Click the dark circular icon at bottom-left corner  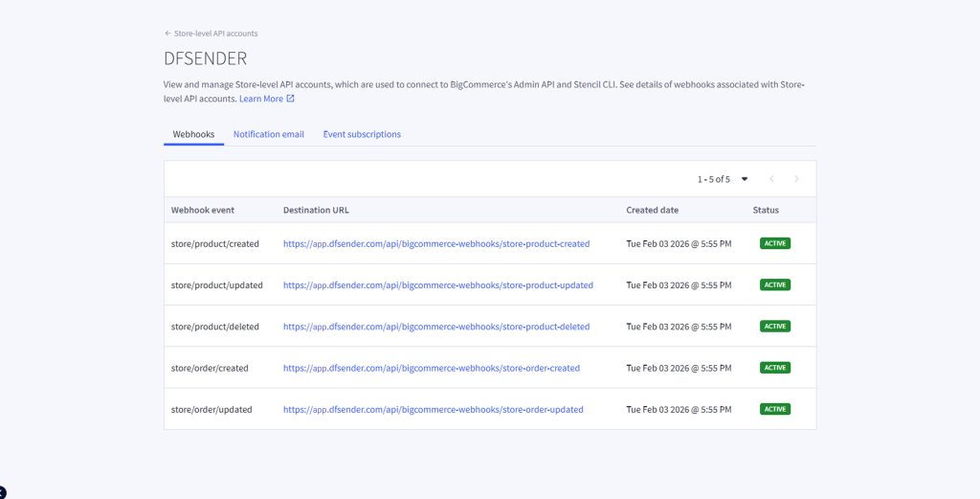3,492
